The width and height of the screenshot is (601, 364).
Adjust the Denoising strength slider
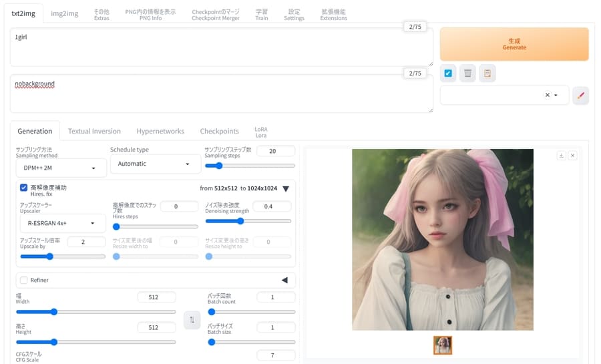(248, 221)
